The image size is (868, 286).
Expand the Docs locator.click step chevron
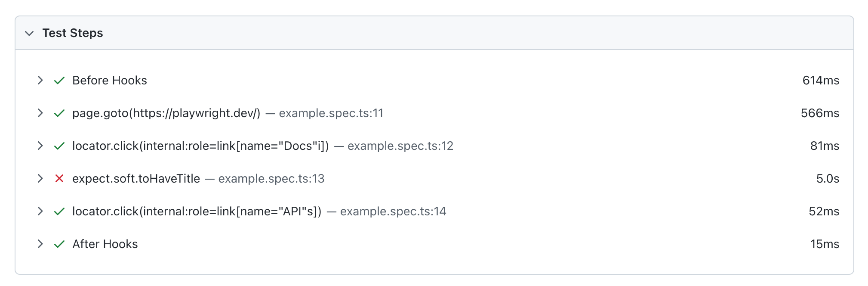[40, 146]
